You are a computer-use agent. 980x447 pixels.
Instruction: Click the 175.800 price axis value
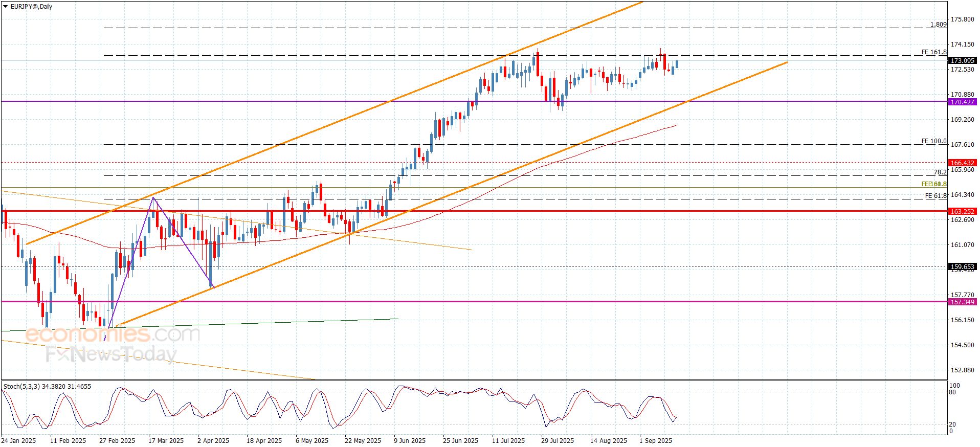click(x=962, y=19)
